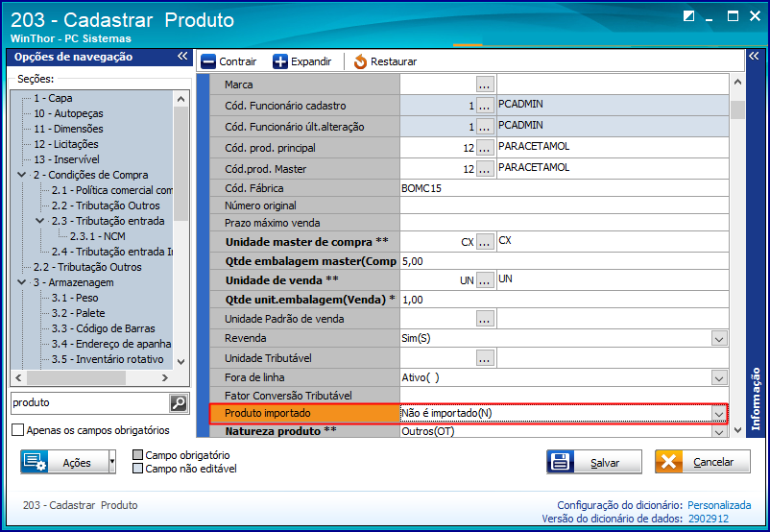Select section 11 - Dimensões
Screen dimensions: 770x532
click(x=69, y=129)
